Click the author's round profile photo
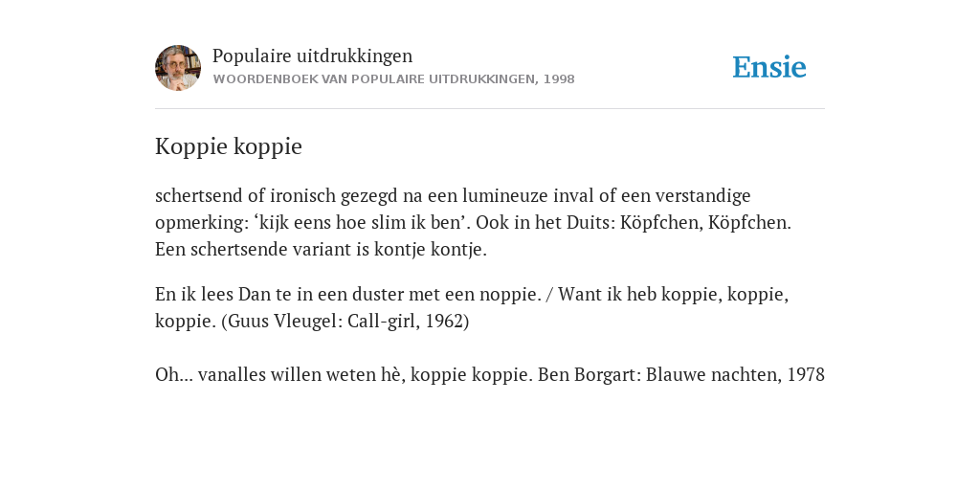This screenshot has height=490, width=980. tap(178, 68)
